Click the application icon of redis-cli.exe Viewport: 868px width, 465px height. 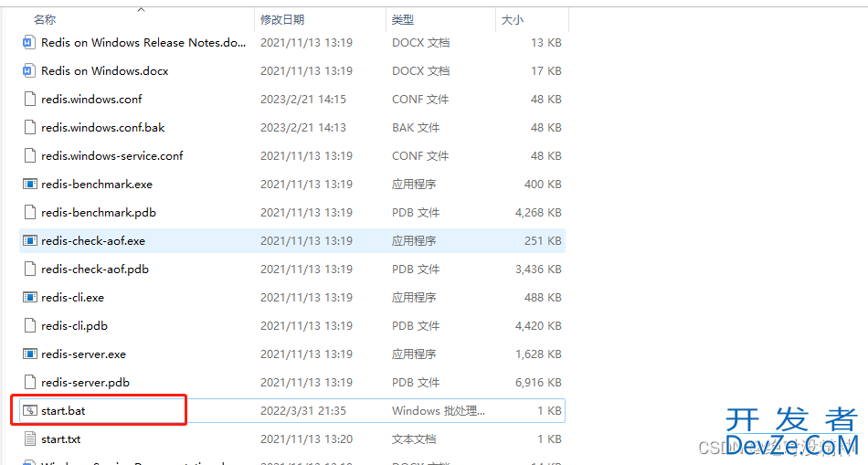pyautogui.click(x=30, y=297)
